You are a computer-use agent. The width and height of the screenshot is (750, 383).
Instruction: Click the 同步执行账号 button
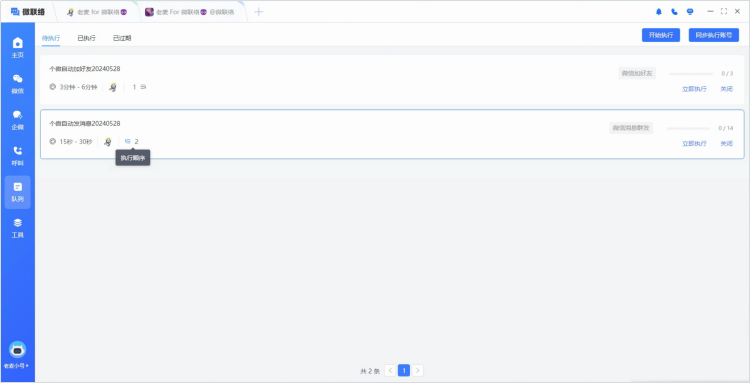tap(714, 35)
